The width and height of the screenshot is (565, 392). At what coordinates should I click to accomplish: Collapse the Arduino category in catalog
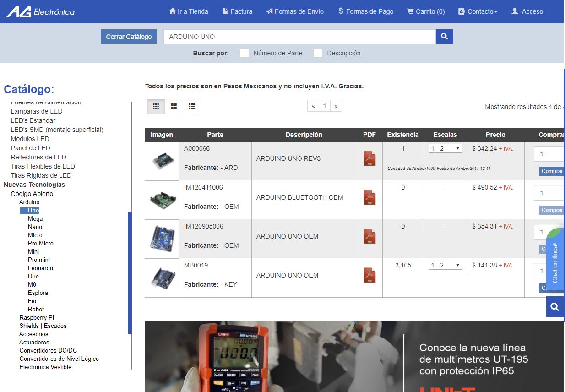pos(29,202)
